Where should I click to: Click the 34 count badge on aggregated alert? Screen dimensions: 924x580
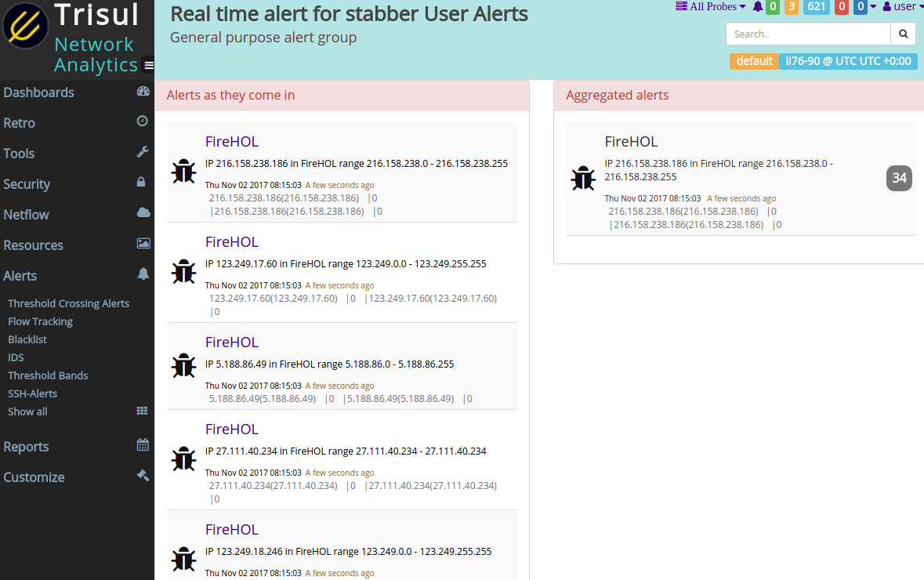(x=899, y=178)
